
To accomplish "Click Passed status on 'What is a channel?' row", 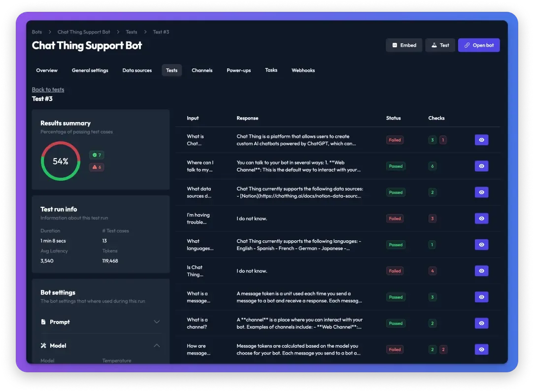I will coord(396,324).
